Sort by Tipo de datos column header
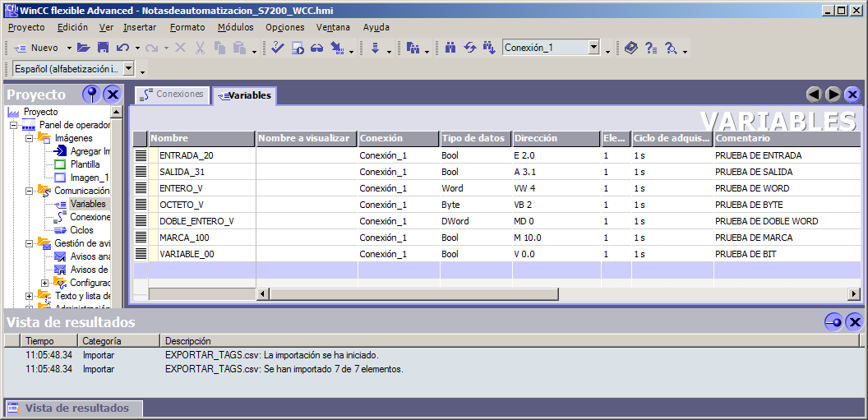 [476, 138]
